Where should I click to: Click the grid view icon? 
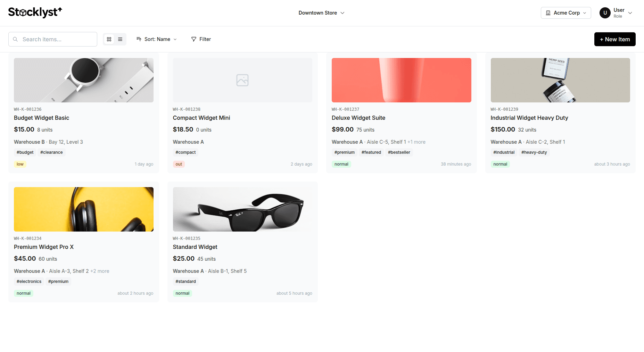(x=109, y=39)
